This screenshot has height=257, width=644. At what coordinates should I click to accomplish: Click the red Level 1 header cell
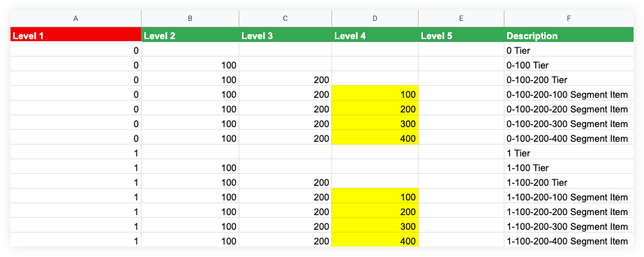click(75, 34)
